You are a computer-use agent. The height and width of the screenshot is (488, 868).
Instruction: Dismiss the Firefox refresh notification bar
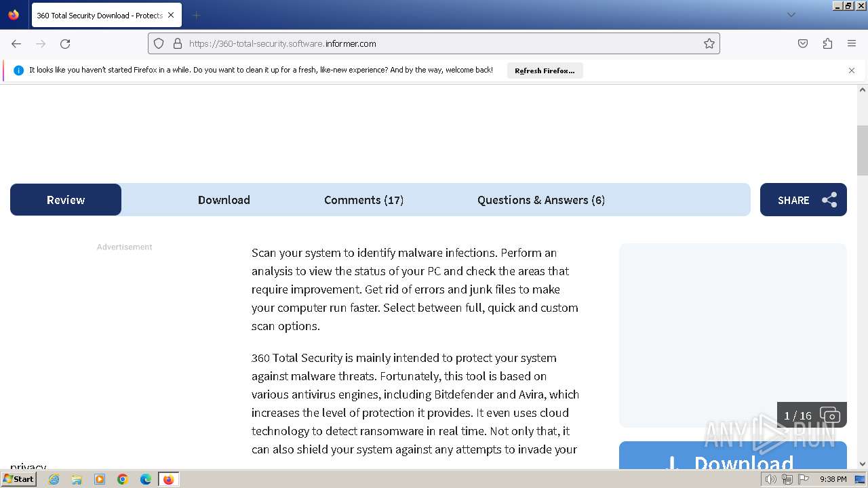click(x=852, y=70)
